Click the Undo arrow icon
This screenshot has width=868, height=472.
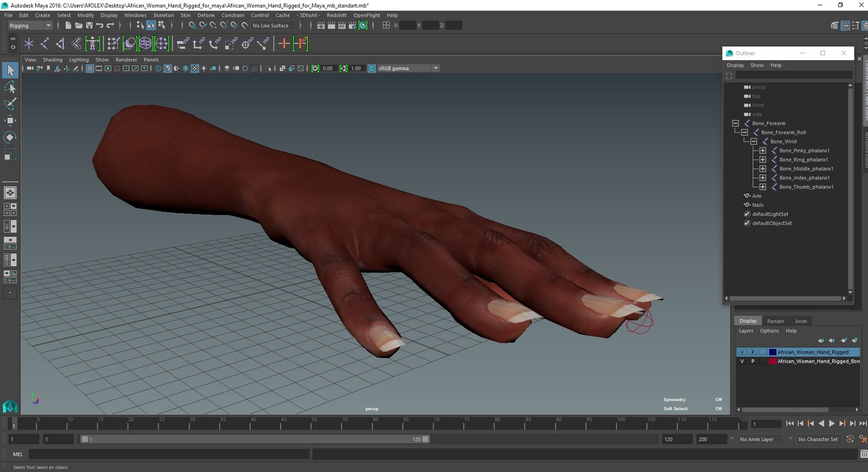(99, 26)
